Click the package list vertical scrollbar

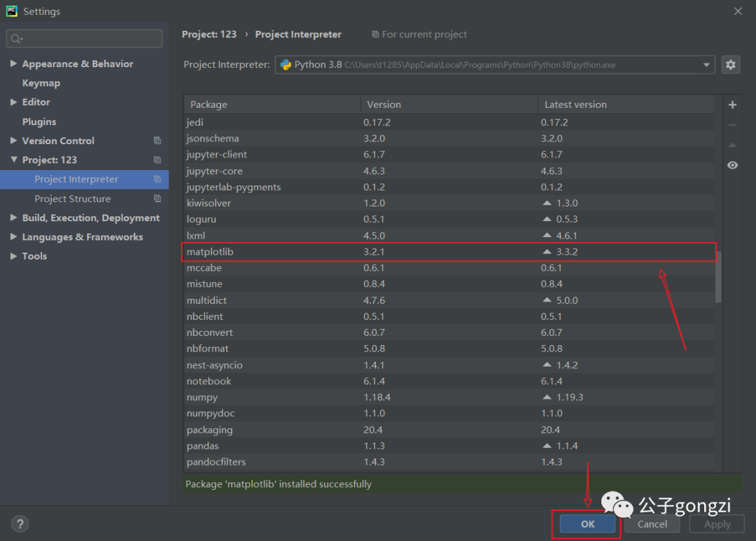coord(718,276)
